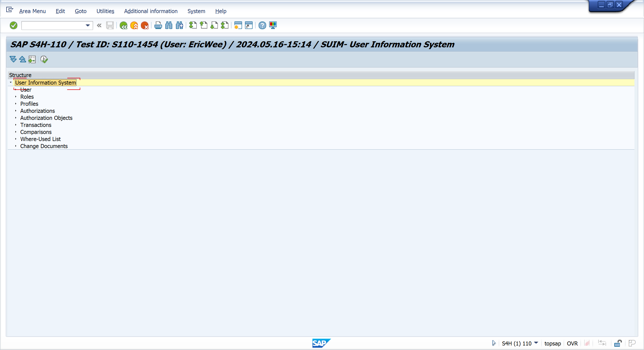Open the command field dropdown arrow
Viewport: 644px width, 350px height.
click(x=88, y=25)
